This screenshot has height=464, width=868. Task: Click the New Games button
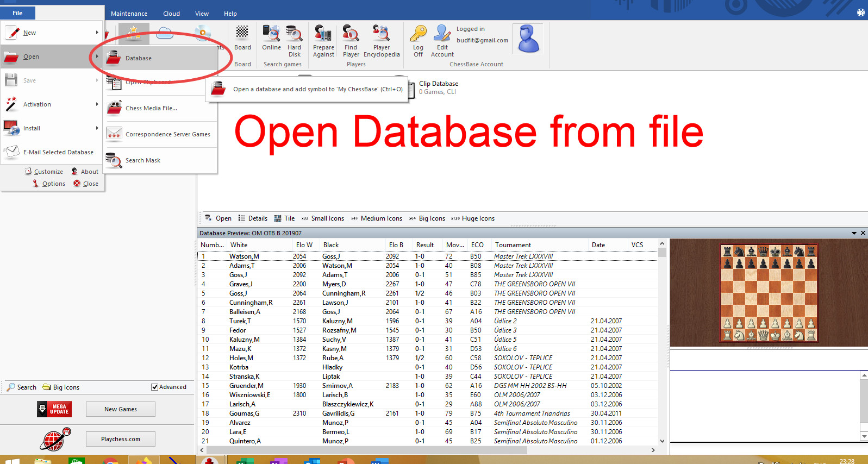pyautogui.click(x=121, y=409)
